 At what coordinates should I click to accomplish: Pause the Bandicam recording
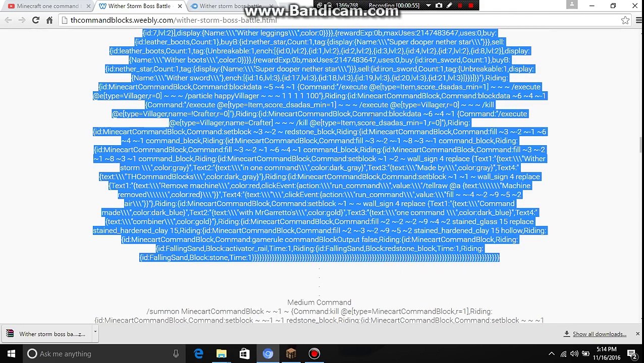coord(460,6)
